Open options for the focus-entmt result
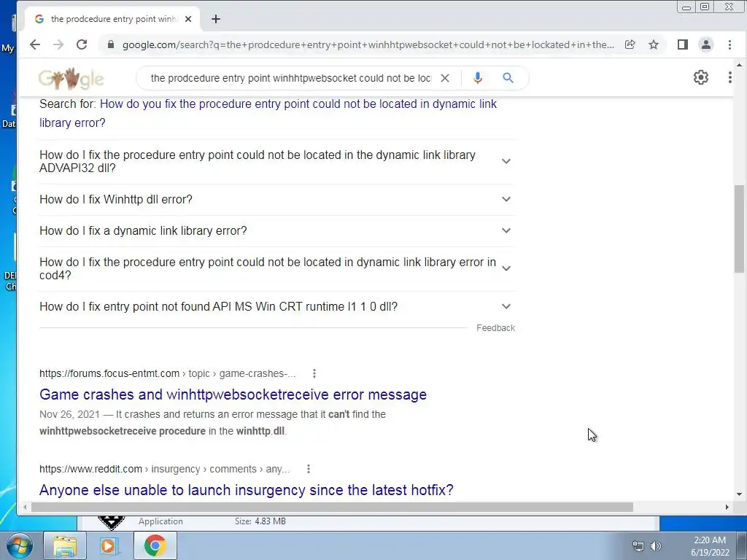This screenshot has height=560, width=747. coord(314,374)
